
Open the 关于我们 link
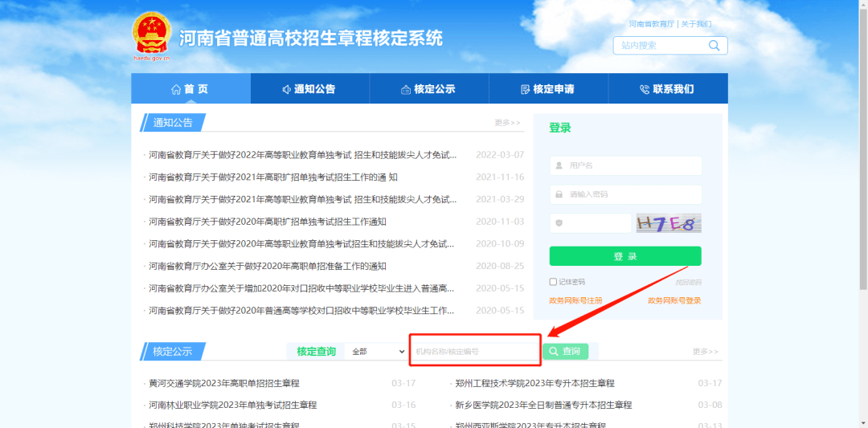tap(696, 24)
